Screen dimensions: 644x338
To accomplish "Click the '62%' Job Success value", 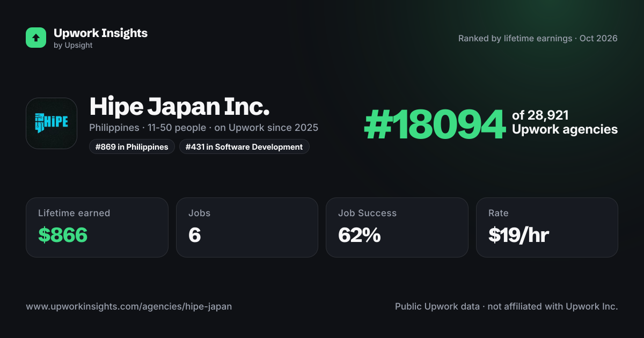I will coord(360,235).
